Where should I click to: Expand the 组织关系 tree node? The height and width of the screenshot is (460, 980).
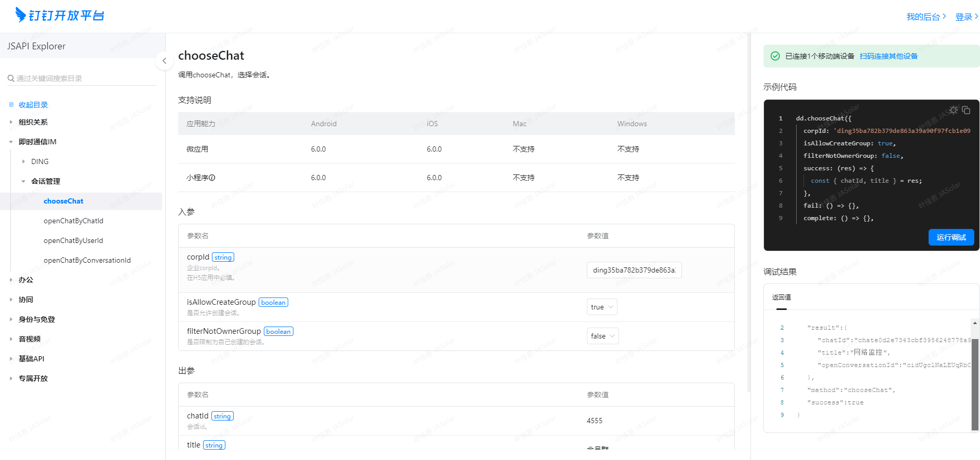pos(11,122)
